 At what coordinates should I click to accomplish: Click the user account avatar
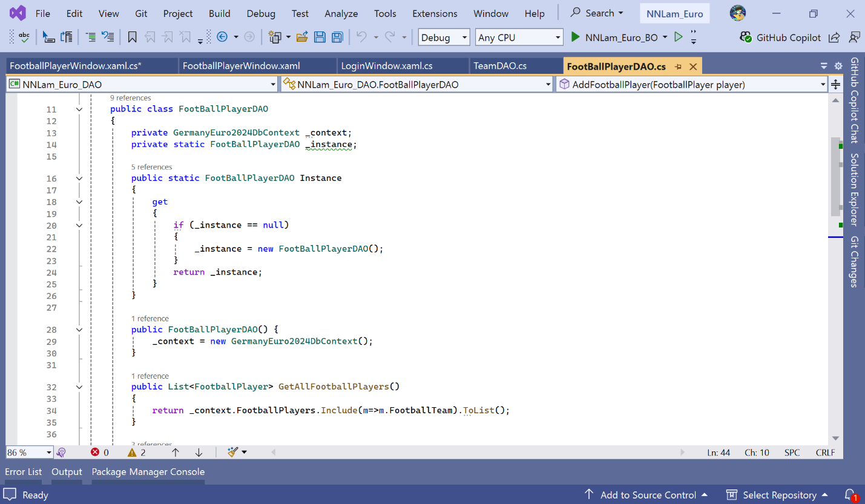[x=738, y=13]
